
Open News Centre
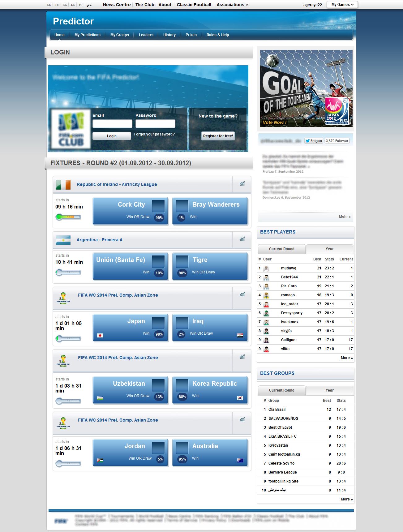117,5
